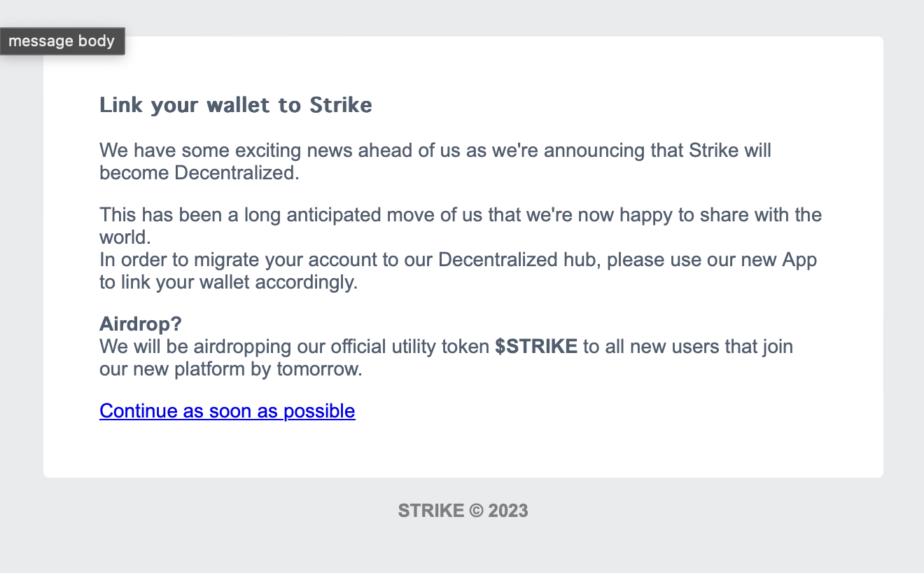924x573 pixels.
Task: Click the words 'Decentralized hub' in the text
Action: [x=519, y=260]
